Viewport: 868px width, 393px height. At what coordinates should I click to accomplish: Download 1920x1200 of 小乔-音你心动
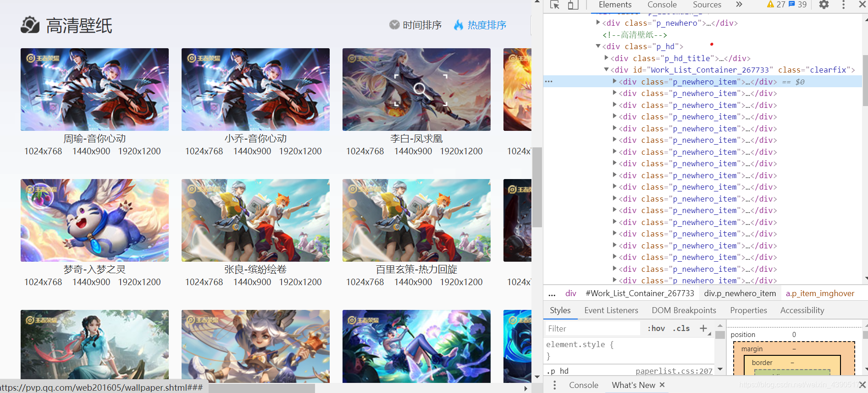tap(300, 151)
